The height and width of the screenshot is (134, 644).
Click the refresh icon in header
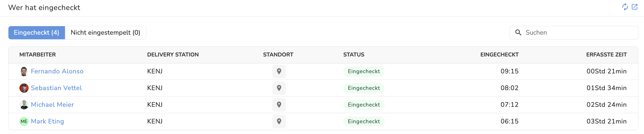[x=625, y=7]
